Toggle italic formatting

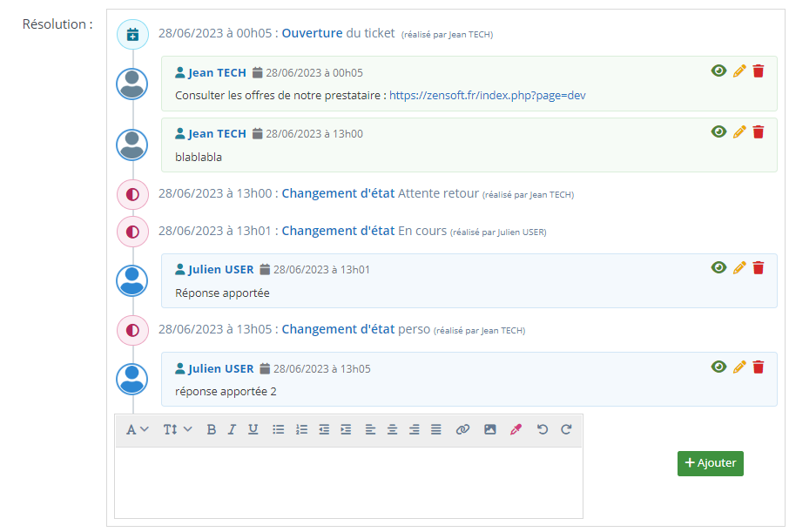pos(232,429)
